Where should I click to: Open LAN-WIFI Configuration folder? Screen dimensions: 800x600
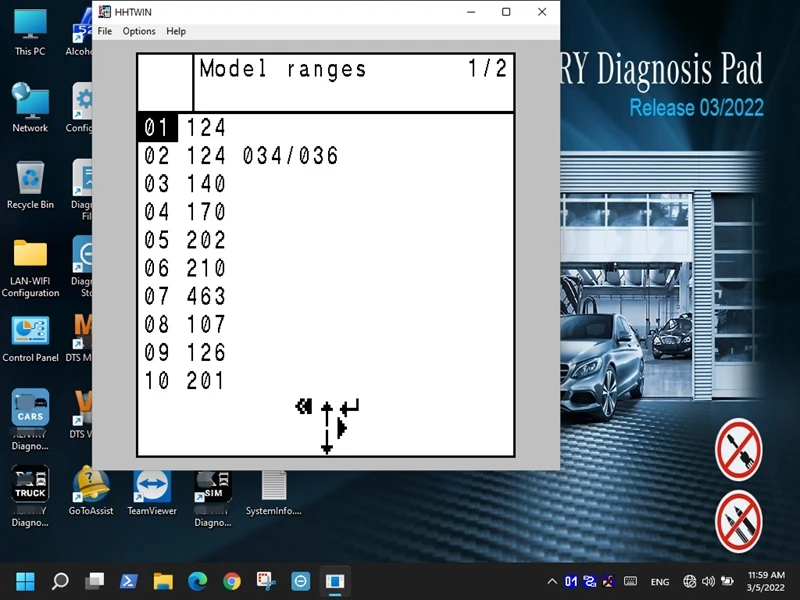click(30, 268)
